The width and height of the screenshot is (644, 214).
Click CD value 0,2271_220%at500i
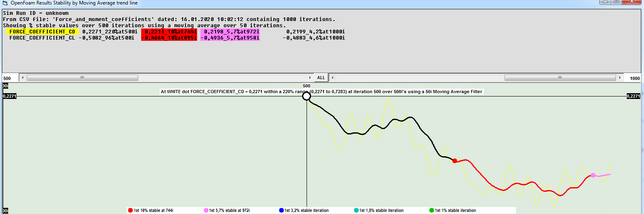pyautogui.click(x=110, y=31)
